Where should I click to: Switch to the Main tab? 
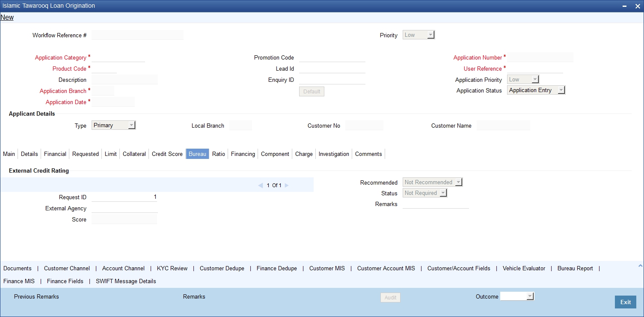(9, 154)
